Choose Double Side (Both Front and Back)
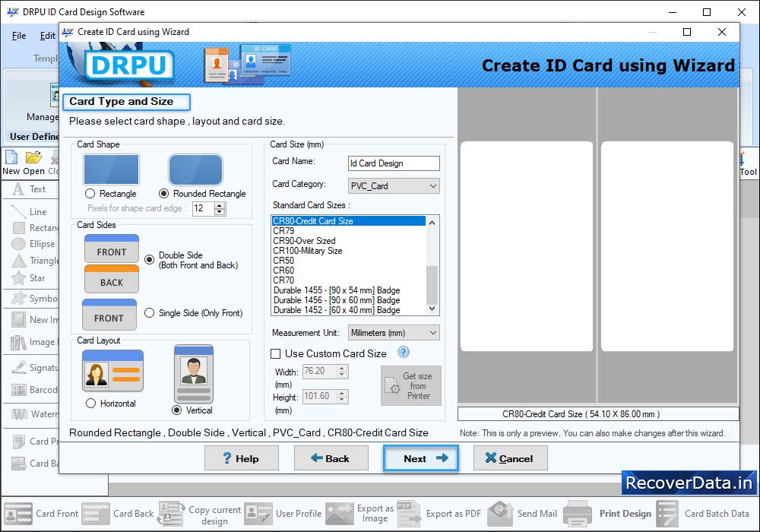 (150, 259)
